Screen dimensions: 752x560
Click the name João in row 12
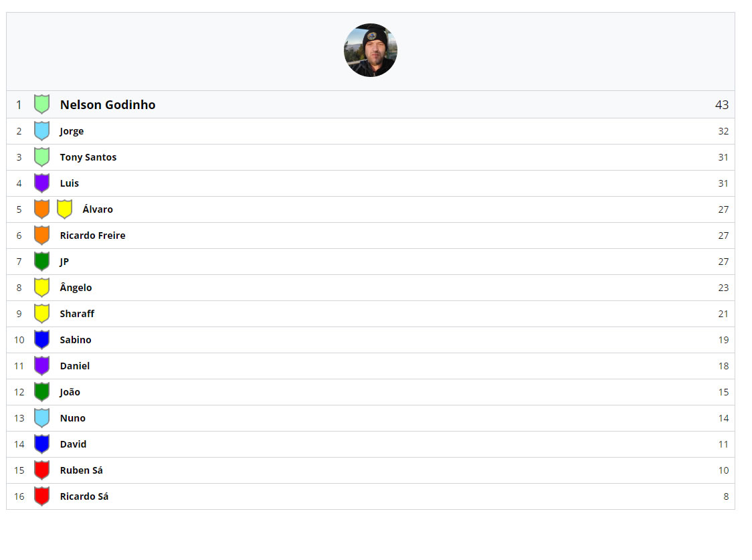click(70, 392)
